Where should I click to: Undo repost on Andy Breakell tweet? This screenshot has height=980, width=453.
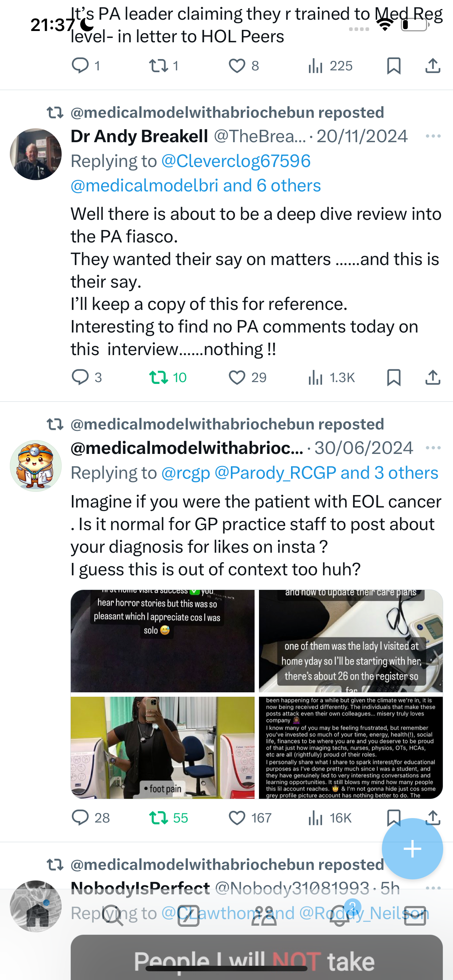coord(158,377)
